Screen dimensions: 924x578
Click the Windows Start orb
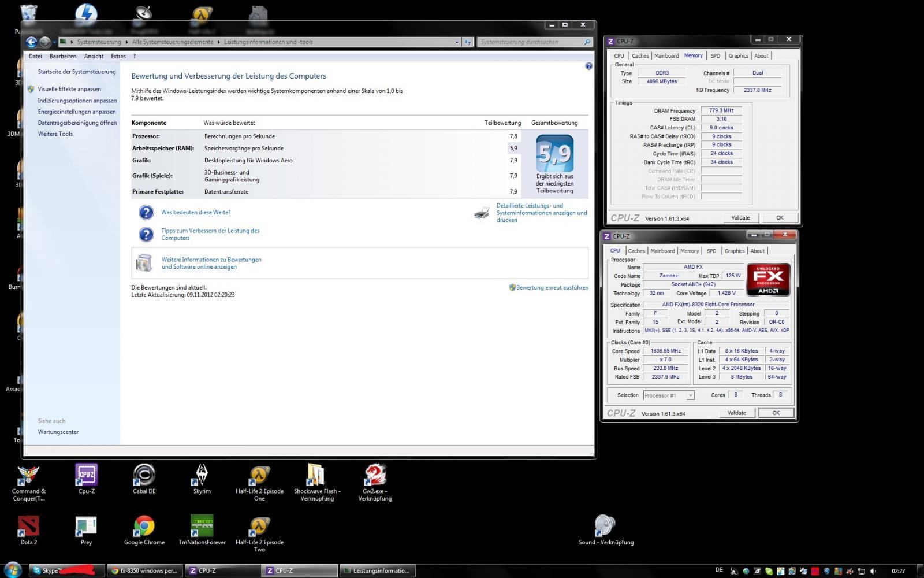click(x=12, y=570)
